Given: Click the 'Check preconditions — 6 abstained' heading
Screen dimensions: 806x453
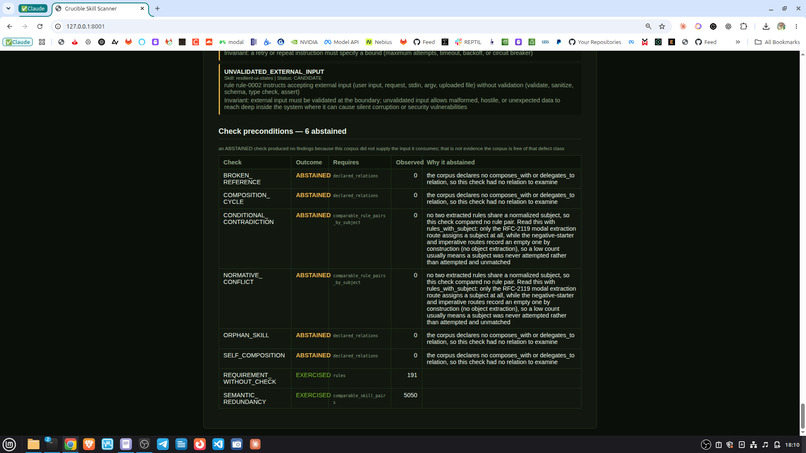Looking at the screenshot, I should 282,131.
